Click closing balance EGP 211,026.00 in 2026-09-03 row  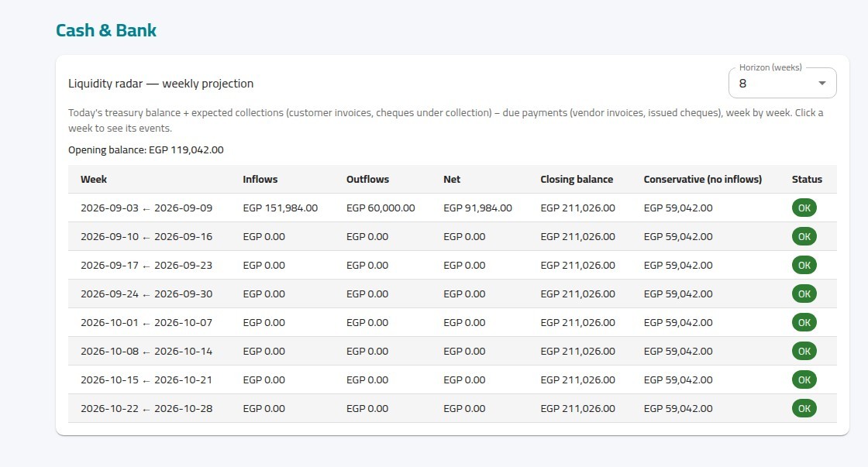point(577,208)
